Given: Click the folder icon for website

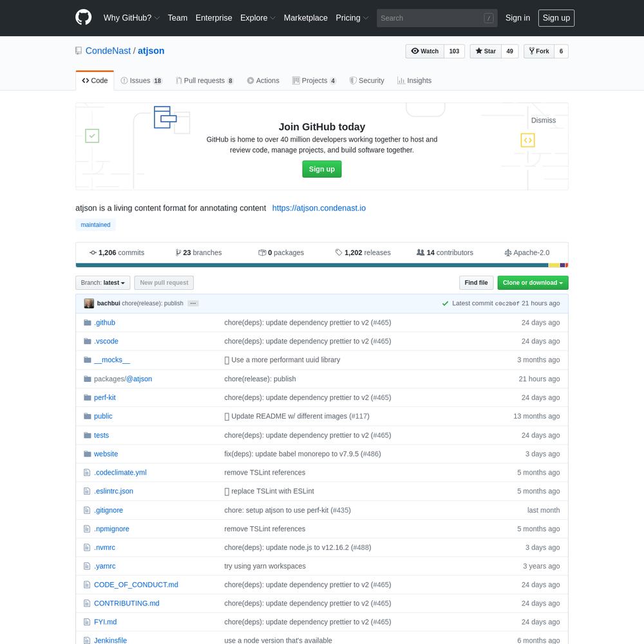Looking at the screenshot, I should [x=87, y=453].
